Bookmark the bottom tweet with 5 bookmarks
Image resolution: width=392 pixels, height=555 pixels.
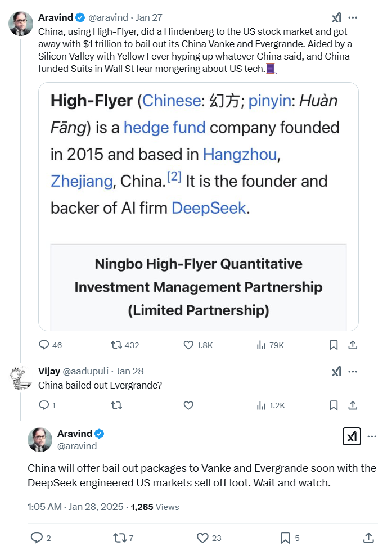pyautogui.click(x=285, y=538)
